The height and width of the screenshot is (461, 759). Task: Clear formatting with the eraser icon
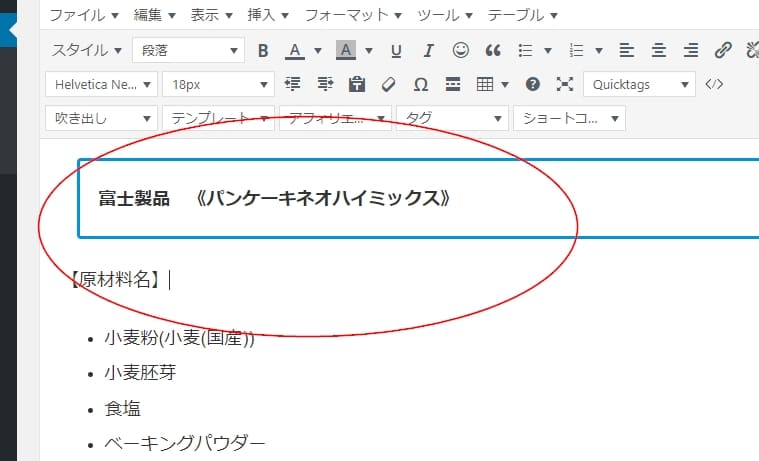click(x=389, y=84)
